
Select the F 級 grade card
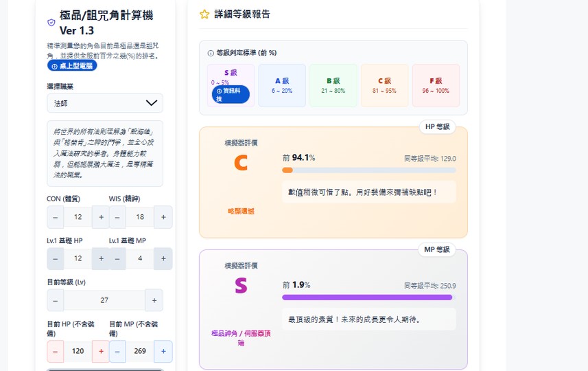point(436,85)
